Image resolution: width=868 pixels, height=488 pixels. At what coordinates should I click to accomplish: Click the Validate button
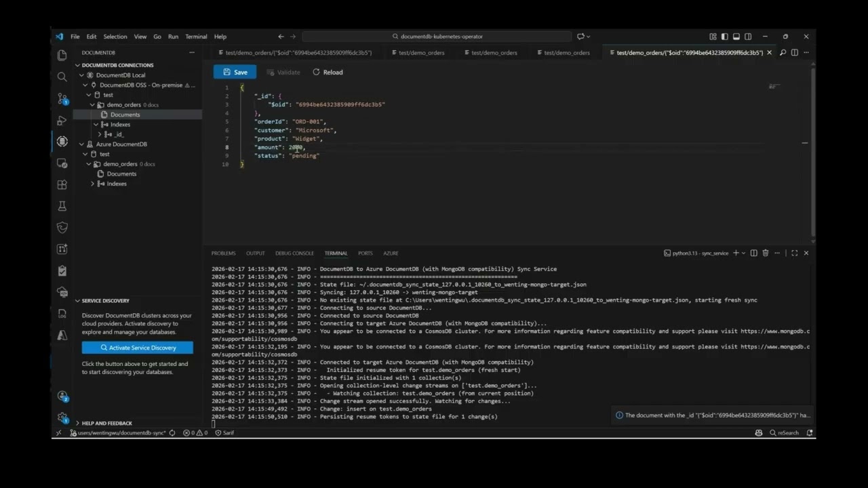(283, 72)
